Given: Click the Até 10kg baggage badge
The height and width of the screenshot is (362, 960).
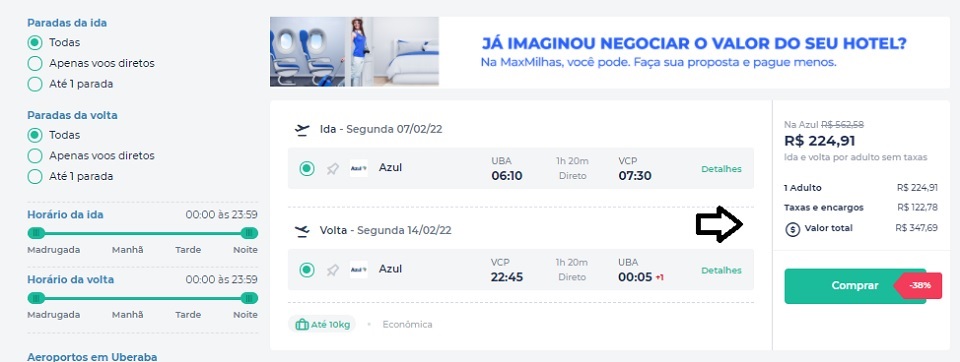Looking at the screenshot, I should (x=321, y=324).
